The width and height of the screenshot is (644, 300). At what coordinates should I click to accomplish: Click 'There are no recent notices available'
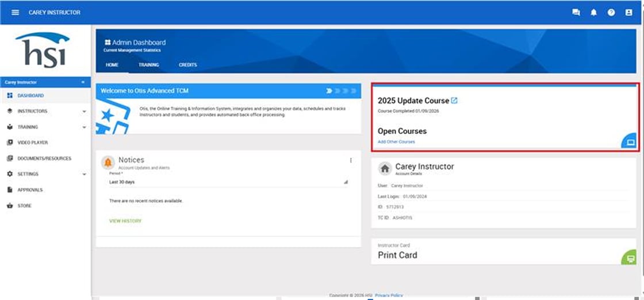coord(146,201)
